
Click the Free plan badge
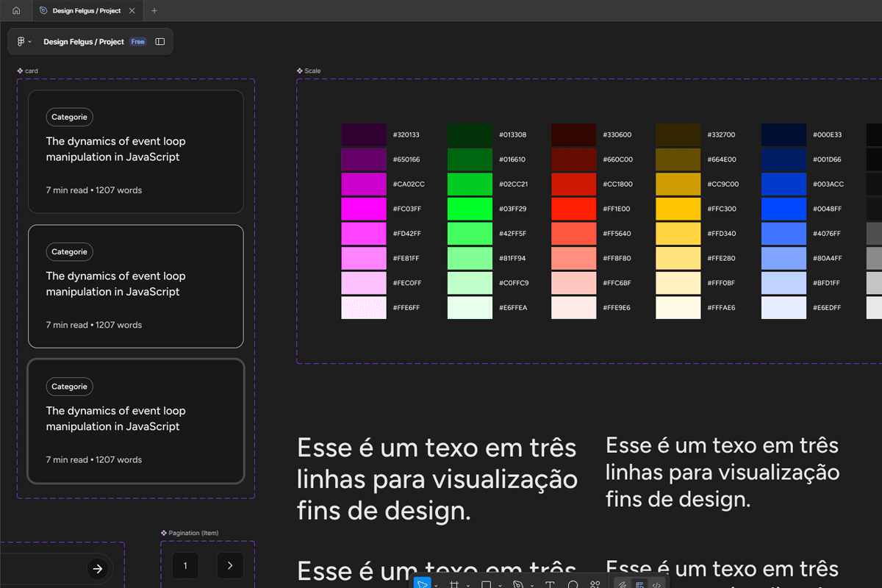[x=137, y=42]
